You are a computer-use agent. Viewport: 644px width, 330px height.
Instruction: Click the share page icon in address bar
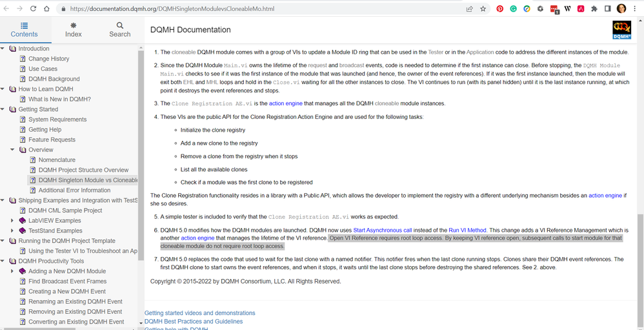(x=469, y=8)
